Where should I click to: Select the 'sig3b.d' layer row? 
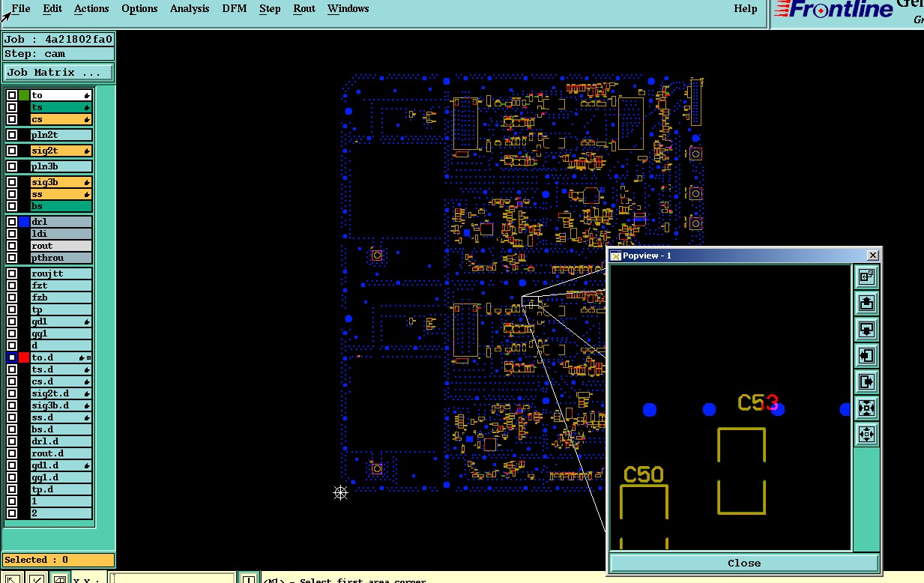61,405
